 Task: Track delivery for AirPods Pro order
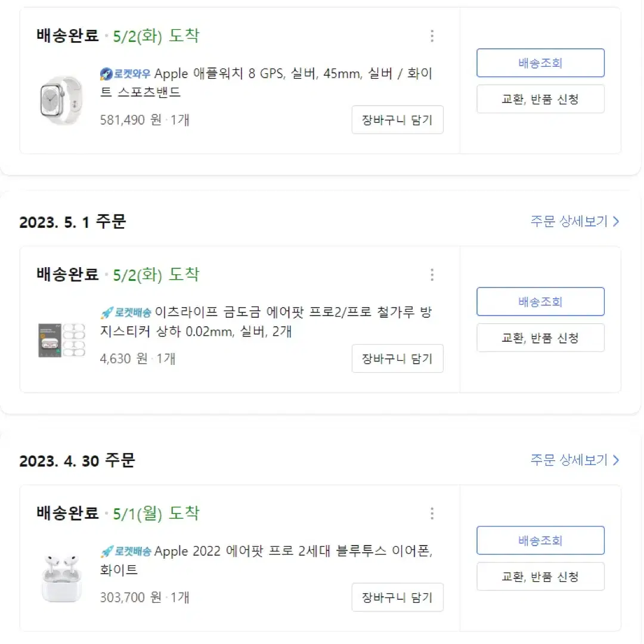540,540
